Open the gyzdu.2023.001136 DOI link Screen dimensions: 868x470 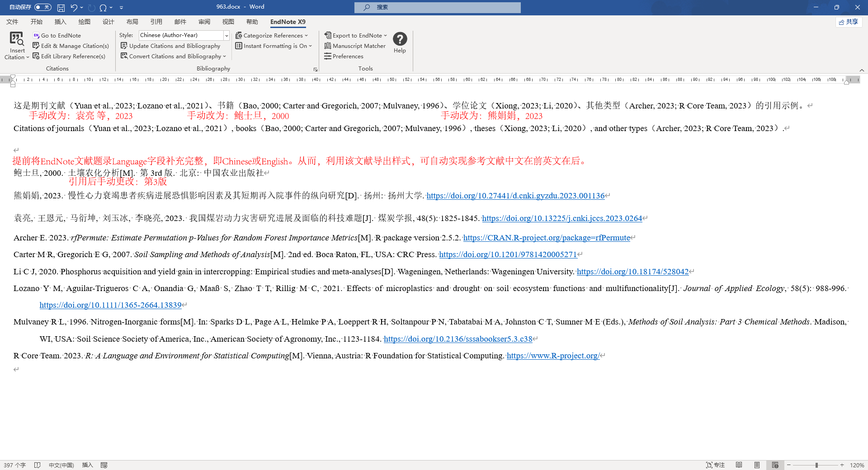[x=515, y=196]
